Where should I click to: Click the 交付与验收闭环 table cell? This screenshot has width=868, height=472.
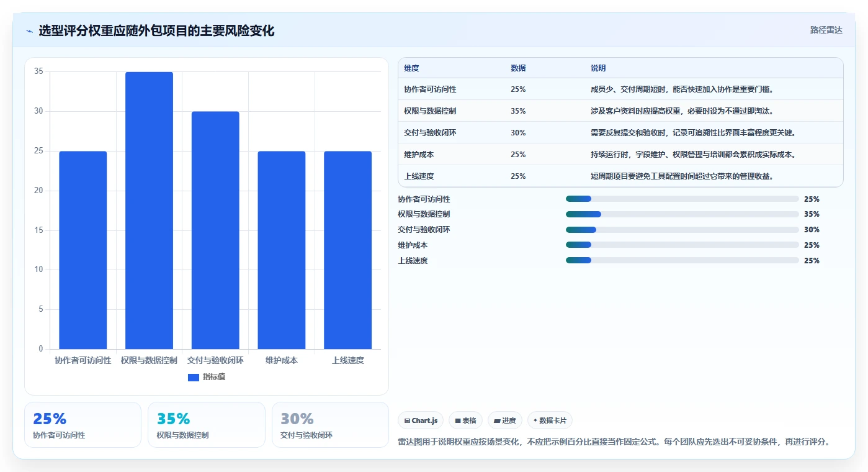pyautogui.click(x=430, y=133)
